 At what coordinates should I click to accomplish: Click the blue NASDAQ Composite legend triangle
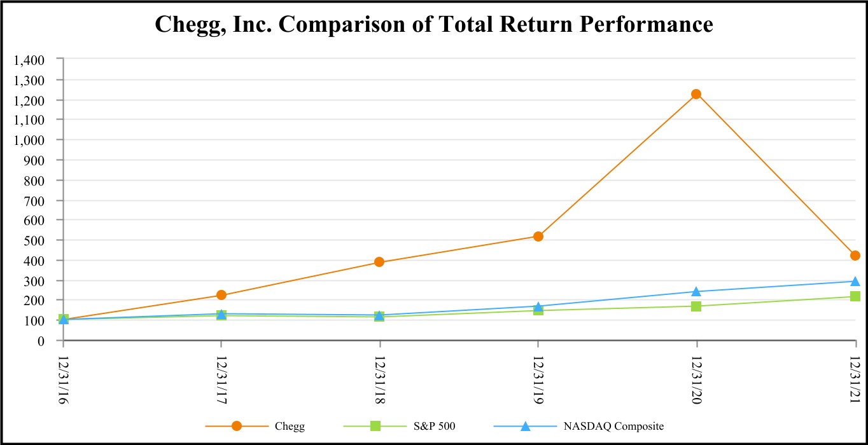pyautogui.click(x=525, y=426)
